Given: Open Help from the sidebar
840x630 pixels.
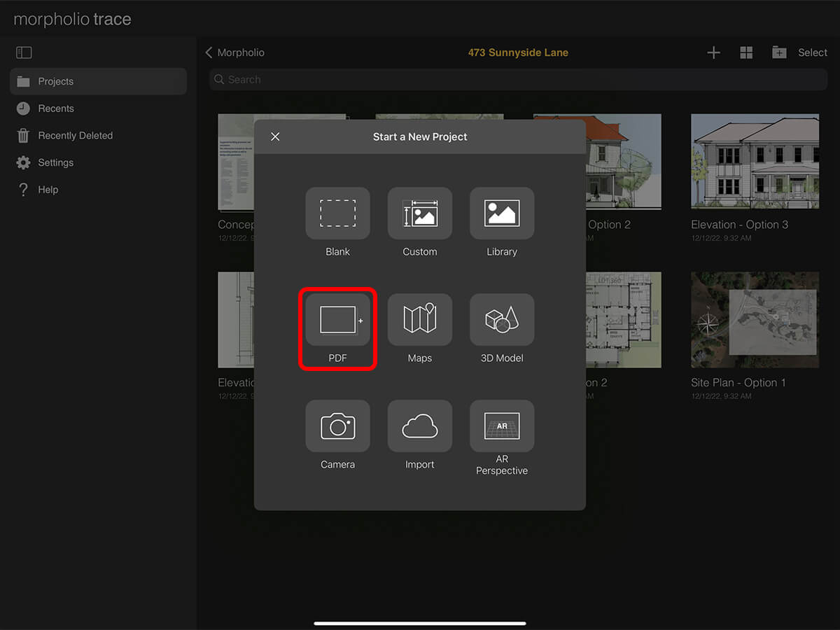Looking at the screenshot, I should 98,190.
